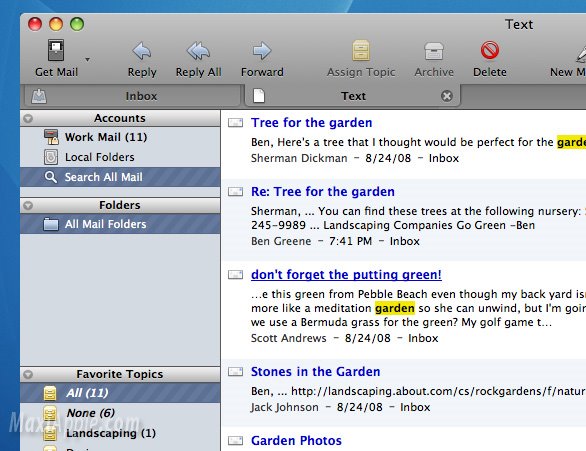Click the Assign Topic cabinet icon
586x451 pixels.
361,50
